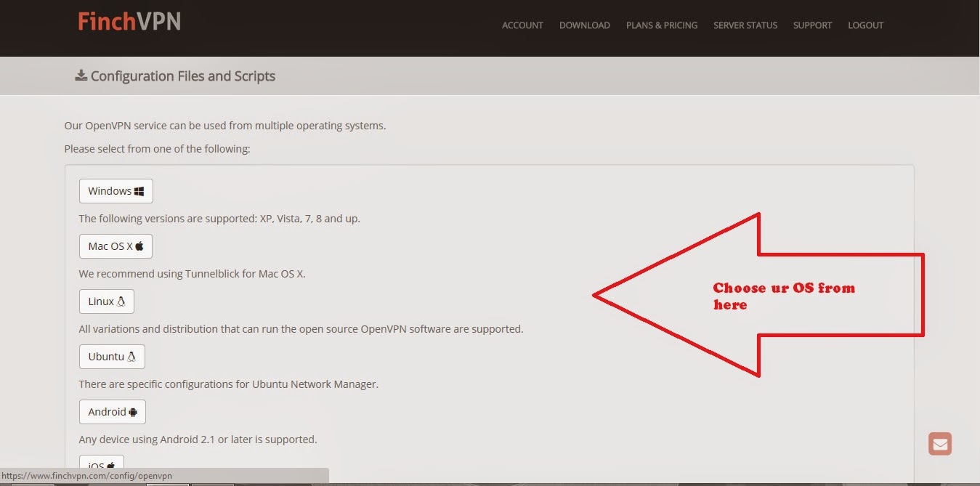Image resolution: width=980 pixels, height=486 pixels.
Task: Select the Windows configuration button
Action: [116, 191]
